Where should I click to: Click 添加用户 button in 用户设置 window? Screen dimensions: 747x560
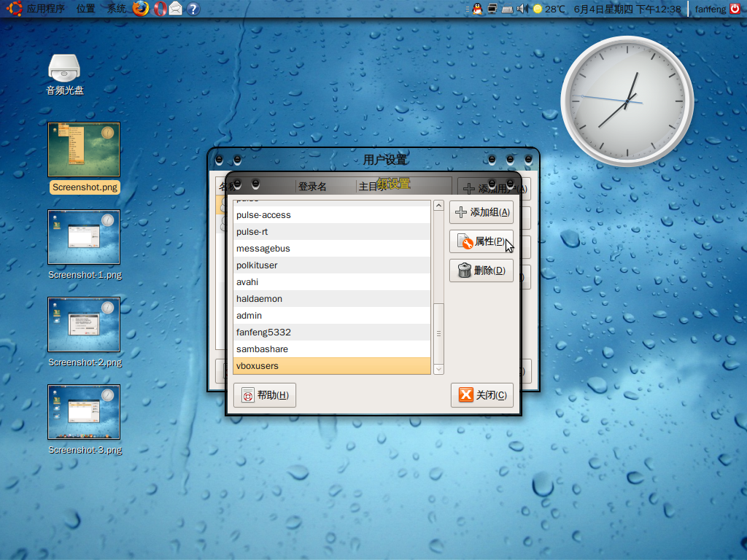click(x=493, y=189)
